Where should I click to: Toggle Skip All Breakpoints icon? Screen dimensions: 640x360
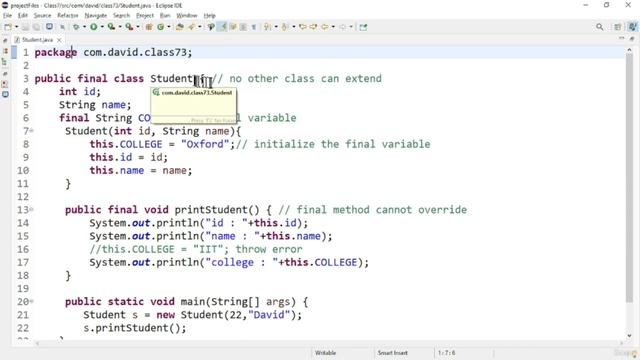tap(62, 27)
